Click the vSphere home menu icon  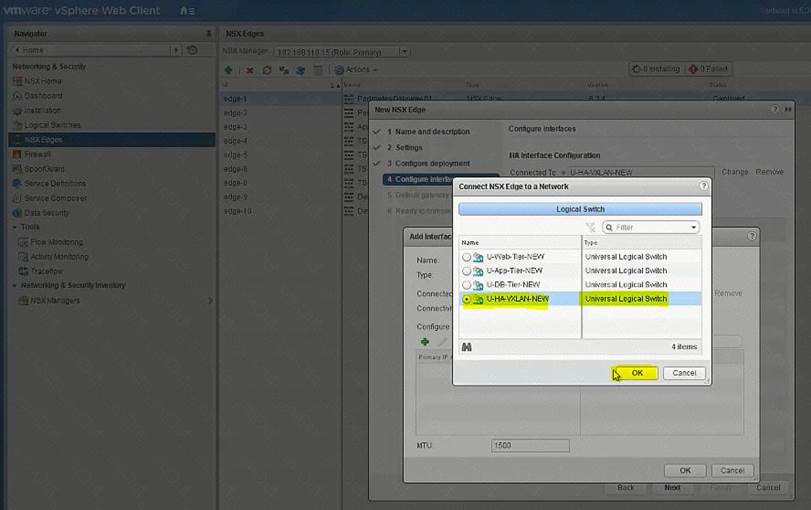point(185,11)
